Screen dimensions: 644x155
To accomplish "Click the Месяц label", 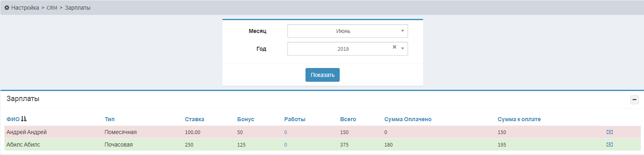I will pos(257,31).
